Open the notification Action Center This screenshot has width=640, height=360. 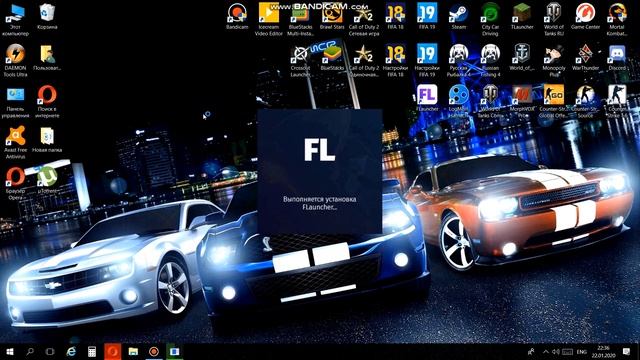627,351
